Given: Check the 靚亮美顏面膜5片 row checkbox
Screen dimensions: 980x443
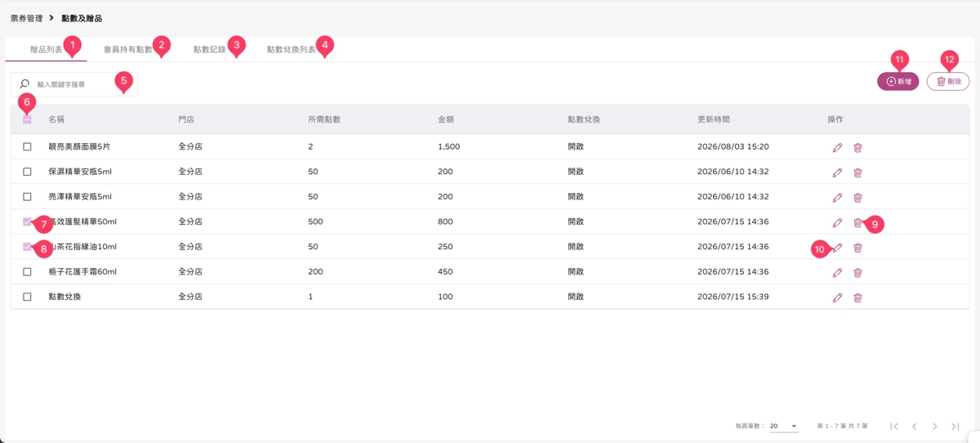Looking at the screenshot, I should (27, 147).
